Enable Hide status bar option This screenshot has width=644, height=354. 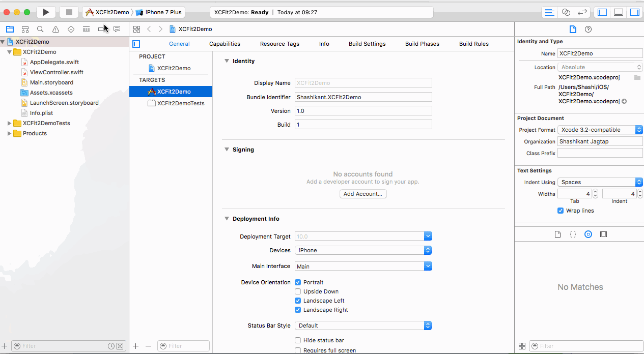[x=298, y=340]
